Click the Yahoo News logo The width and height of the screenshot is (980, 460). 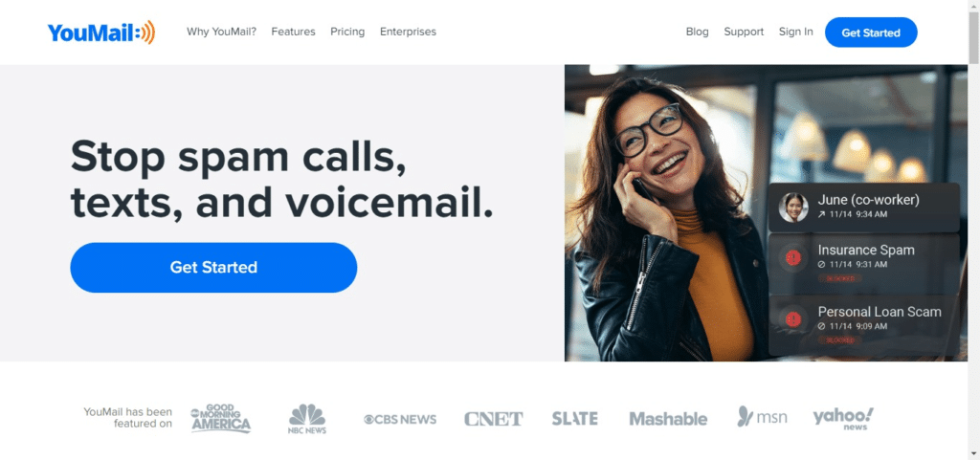point(843,418)
